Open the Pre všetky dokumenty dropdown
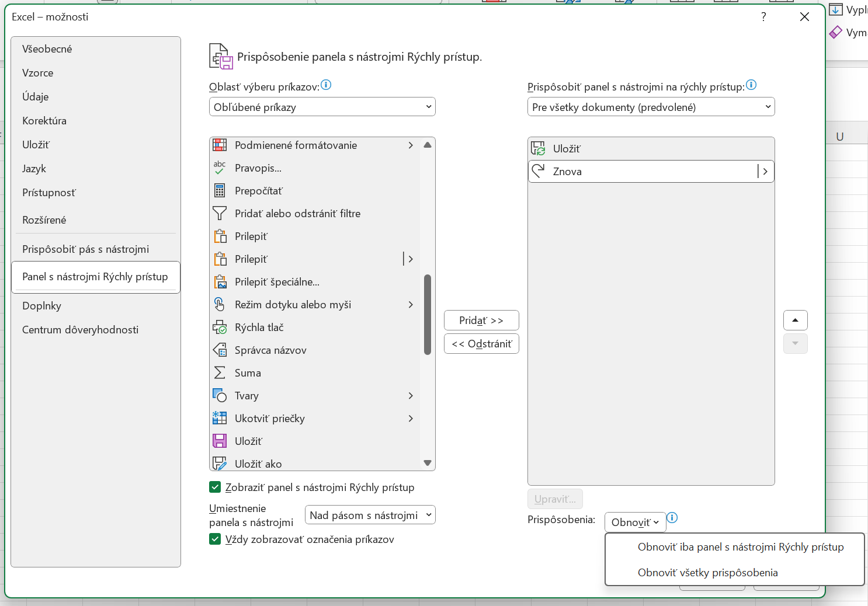 [651, 107]
